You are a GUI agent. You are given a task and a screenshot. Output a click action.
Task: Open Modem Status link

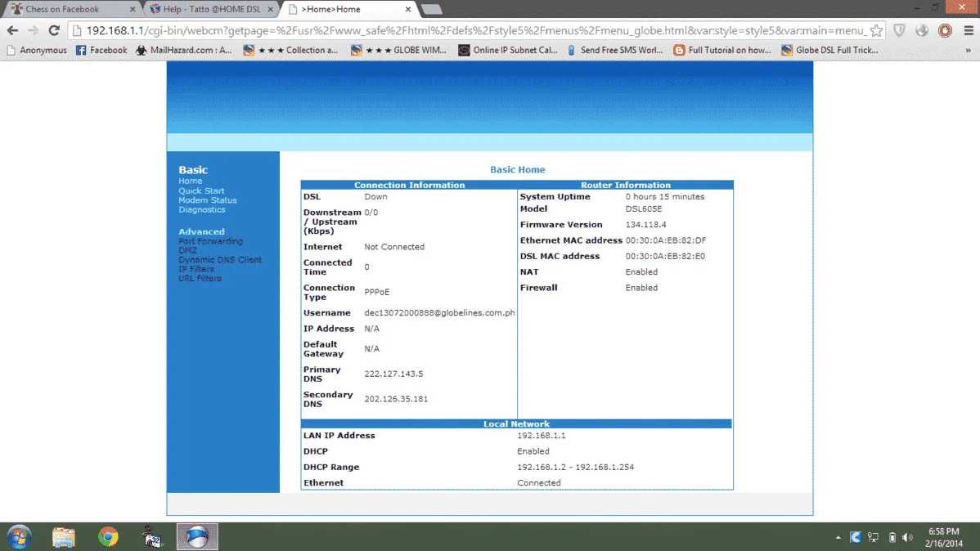pyautogui.click(x=208, y=200)
